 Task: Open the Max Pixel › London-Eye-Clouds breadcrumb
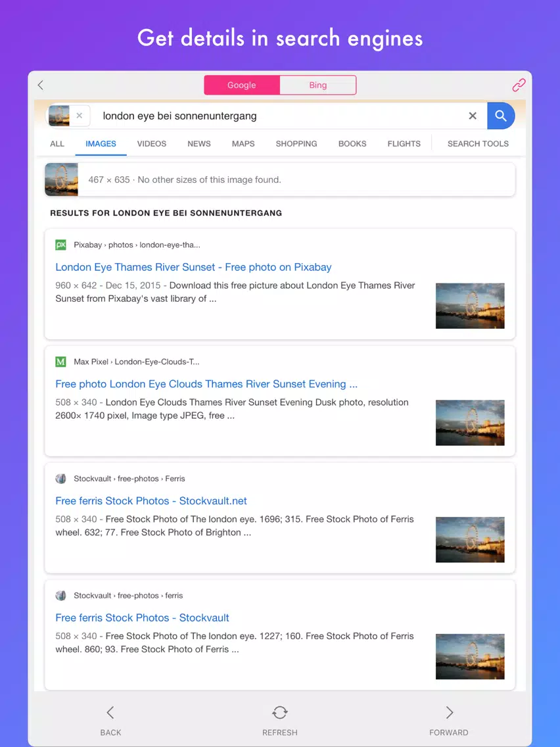(x=137, y=362)
